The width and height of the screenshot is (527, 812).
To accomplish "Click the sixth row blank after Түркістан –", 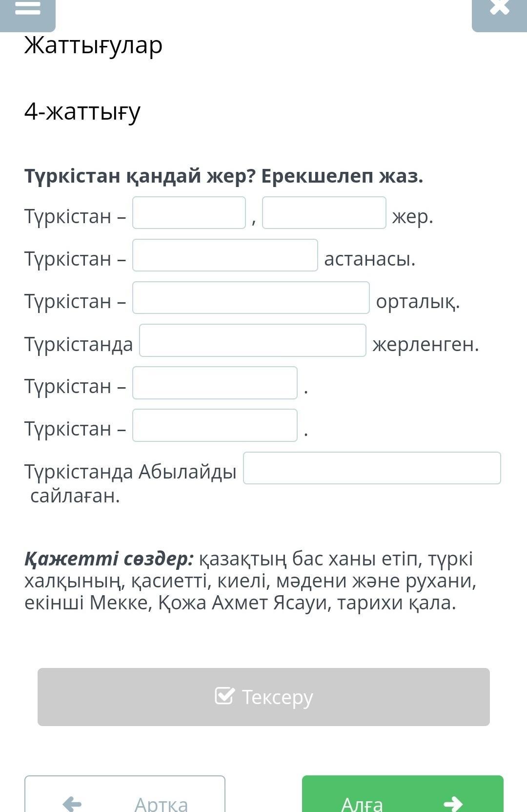I will click(x=215, y=425).
